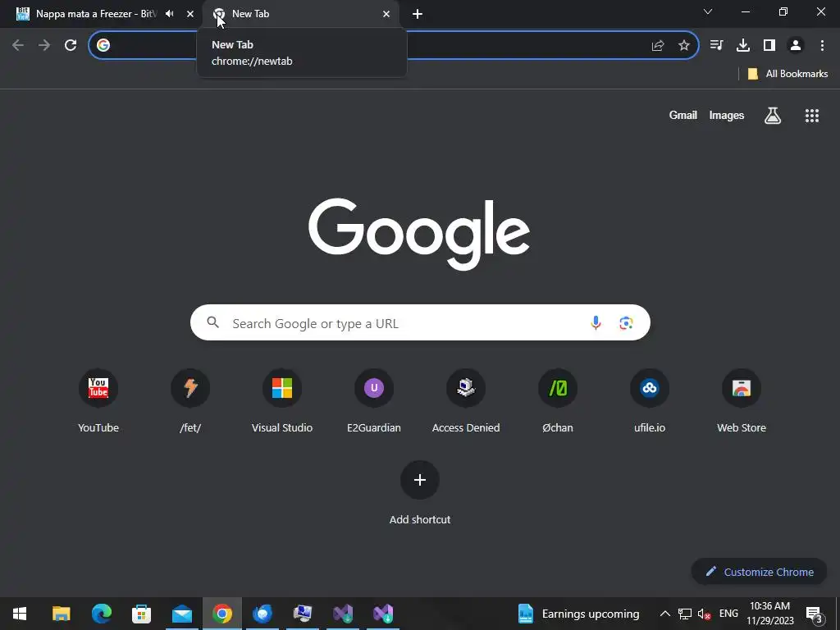Share this page via the share icon

pyautogui.click(x=658, y=46)
